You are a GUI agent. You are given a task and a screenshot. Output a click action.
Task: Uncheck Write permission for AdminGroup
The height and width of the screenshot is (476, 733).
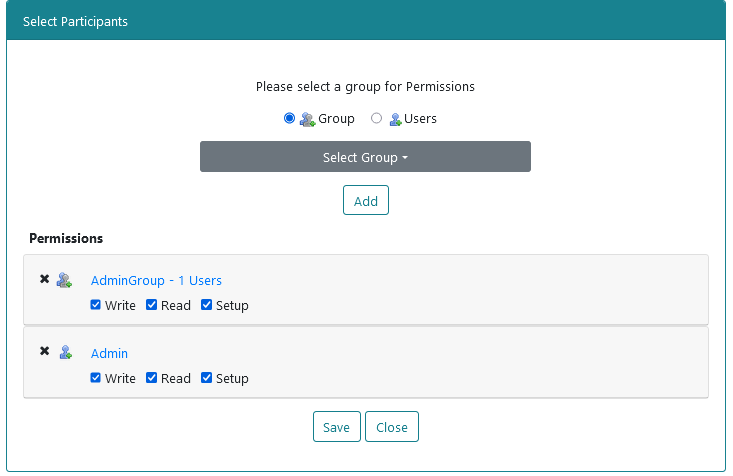pyautogui.click(x=95, y=305)
